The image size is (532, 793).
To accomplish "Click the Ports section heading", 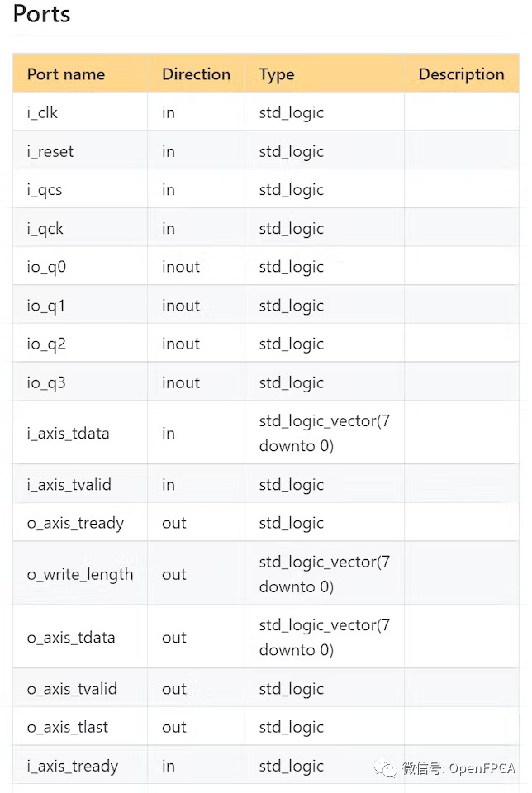I will (41, 14).
